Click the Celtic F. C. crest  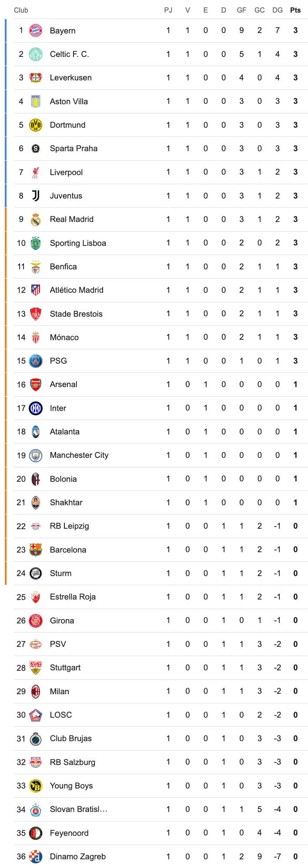(36, 54)
